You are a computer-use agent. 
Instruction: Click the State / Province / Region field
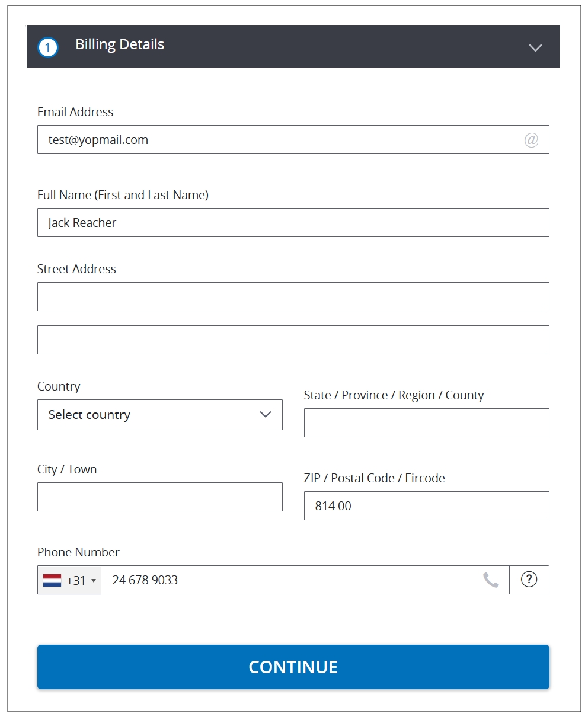426,423
